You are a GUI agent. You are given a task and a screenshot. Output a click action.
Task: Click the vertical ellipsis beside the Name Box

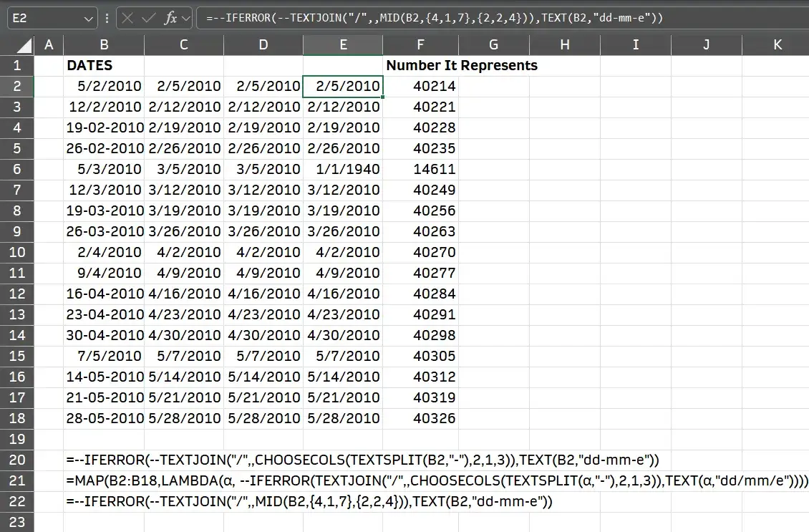point(107,17)
